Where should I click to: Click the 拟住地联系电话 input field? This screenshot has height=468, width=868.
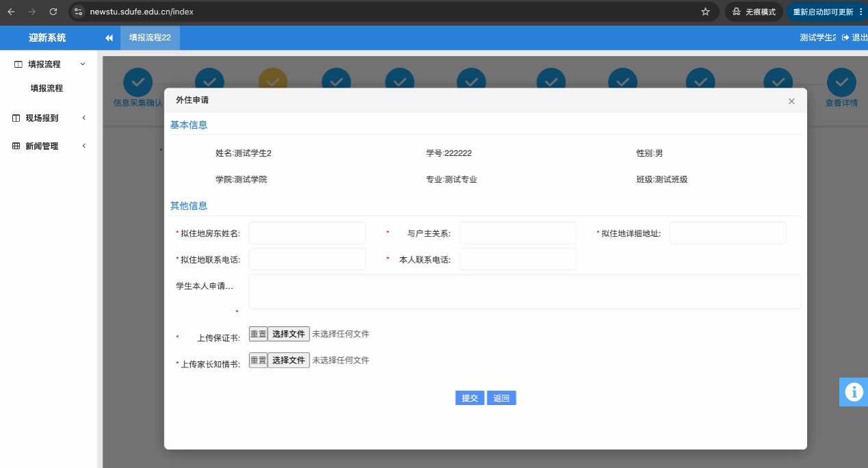click(x=307, y=259)
